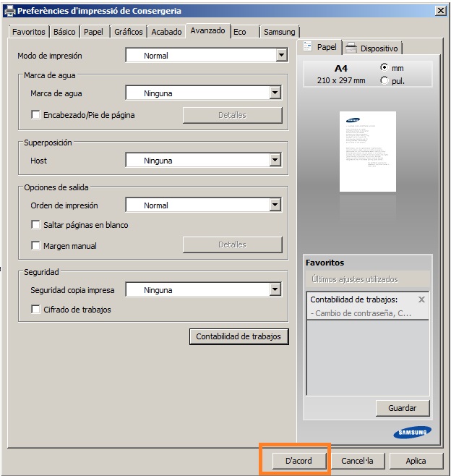Open the Papel preview tab with page icon

(319, 47)
